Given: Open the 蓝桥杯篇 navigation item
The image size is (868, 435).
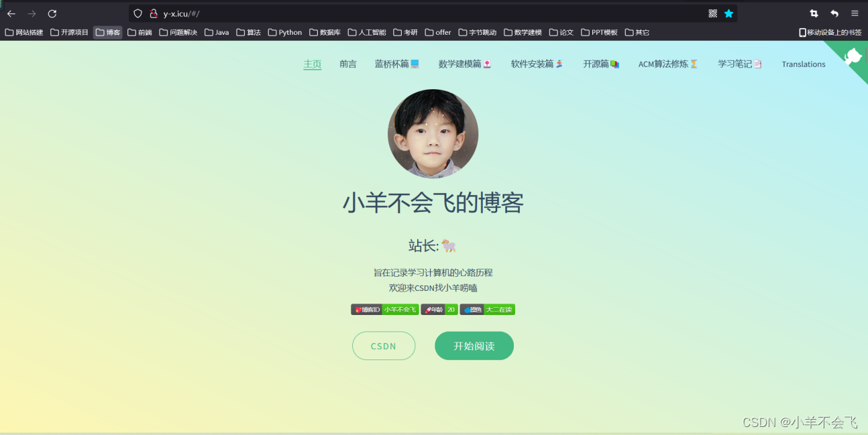Looking at the screenshot, I should point(397,64).
